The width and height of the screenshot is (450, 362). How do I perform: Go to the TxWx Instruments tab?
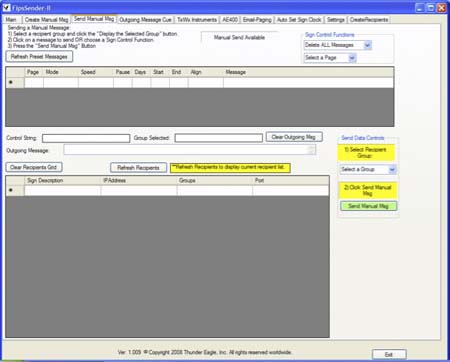(x=197, y=20)
